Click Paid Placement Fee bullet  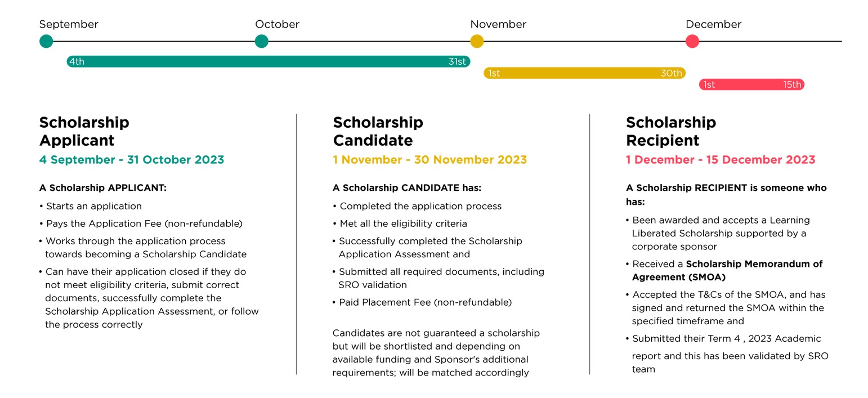425,302
